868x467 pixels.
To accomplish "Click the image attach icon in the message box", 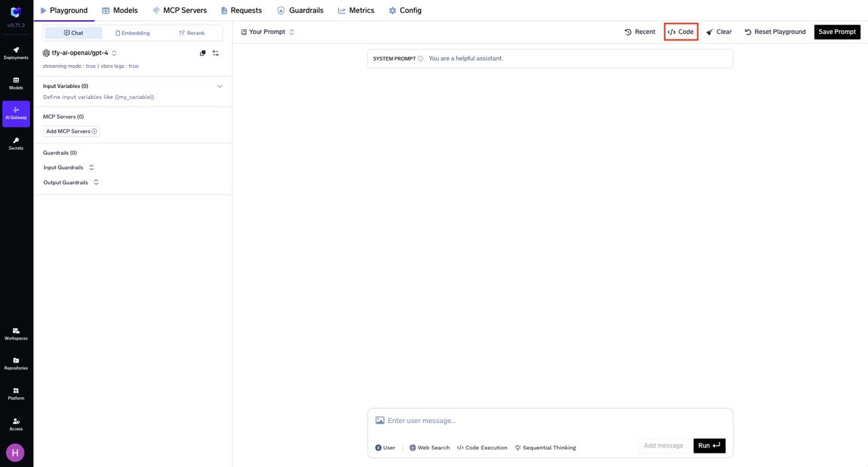I will [380, 421].
